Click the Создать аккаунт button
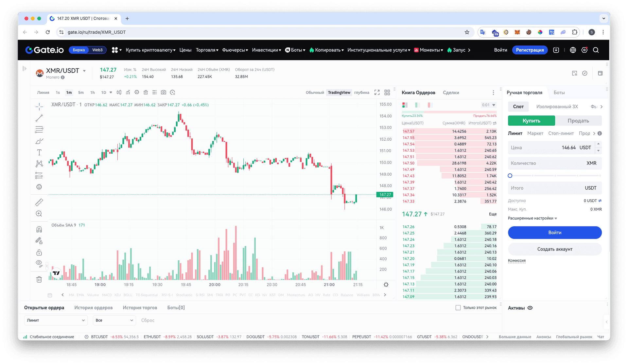Image resolution: width=628 pixels, height=364 pixels. tap(555, 249)
